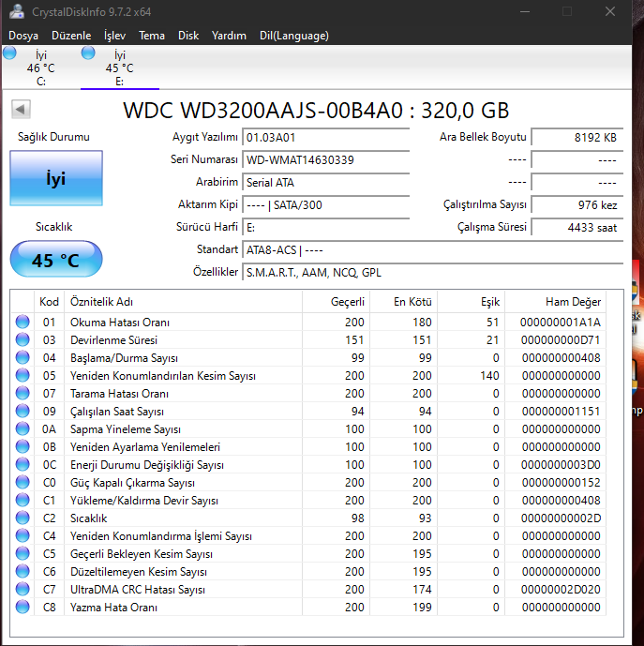The height and width of the screenshot is (646, 644).
Task: Click the Sürücü Harfi field E:
Action: [x=326, y=228]
